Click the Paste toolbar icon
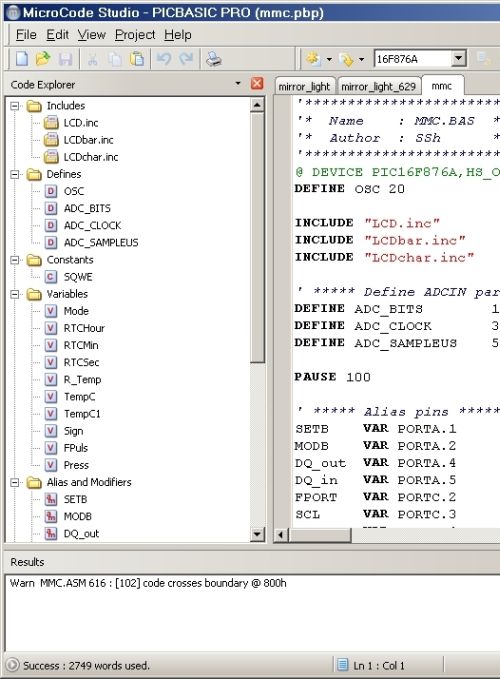This screenshot has height=679, width=500. [x=137, y=59]
